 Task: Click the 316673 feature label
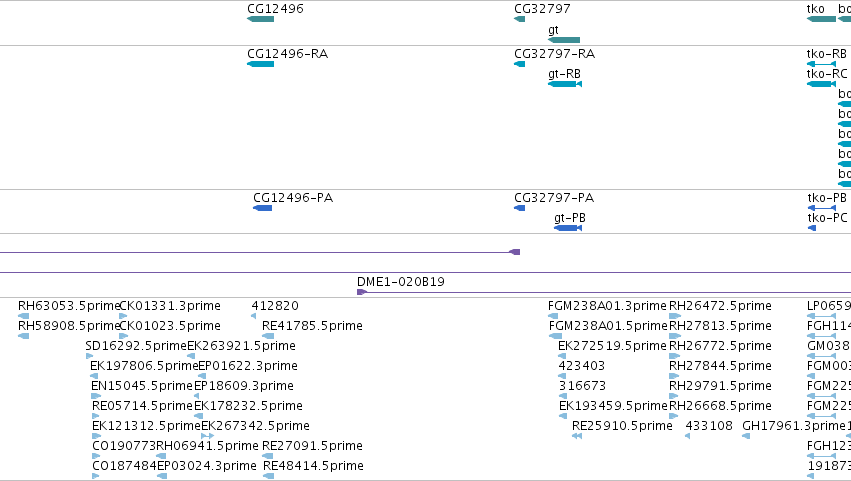coord(582,386)
